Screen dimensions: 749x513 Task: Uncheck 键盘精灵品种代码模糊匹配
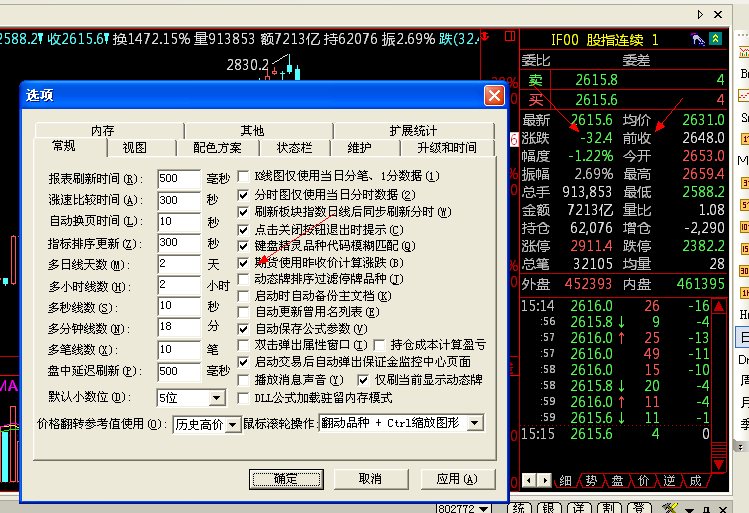[243, 246]
